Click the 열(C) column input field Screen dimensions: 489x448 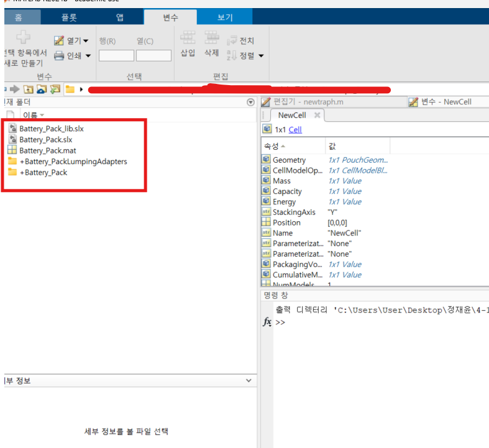(153, 55)
